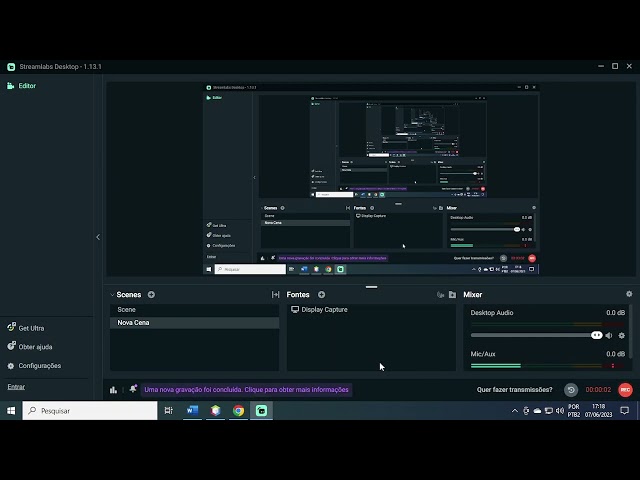Click the POR PTB2 language indicator
The width and height of the screenshot is (640, 480).
(x=573, y=411)
